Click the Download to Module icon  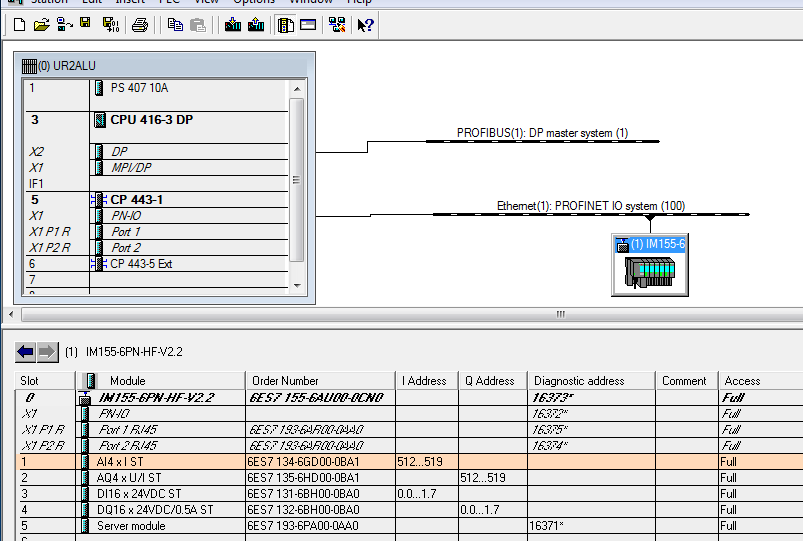(233, 24)
